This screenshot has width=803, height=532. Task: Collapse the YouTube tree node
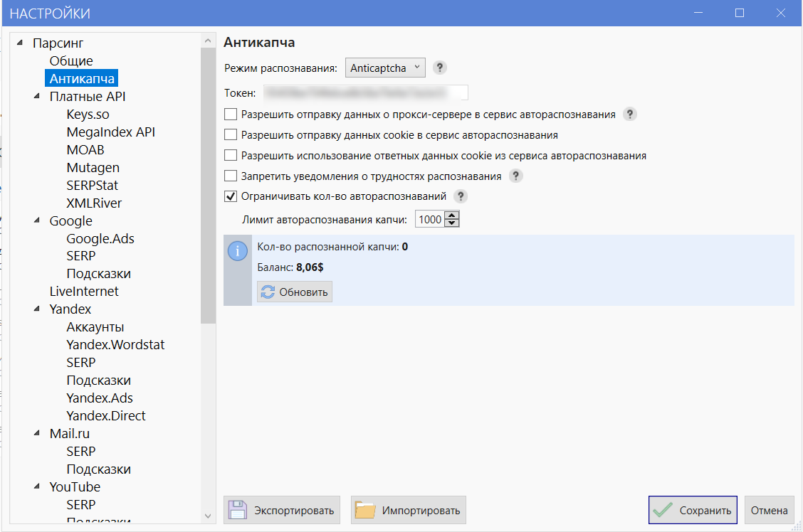pyautogui.click(x=37, y=486)
